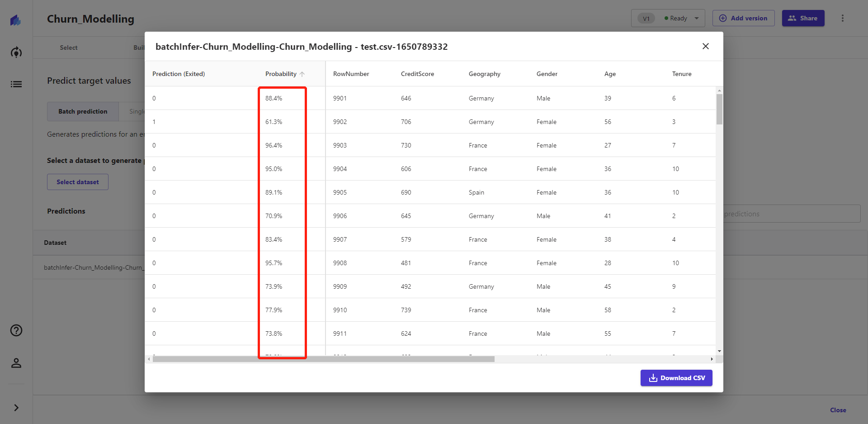Open the help question mark icon

(16, 330)
